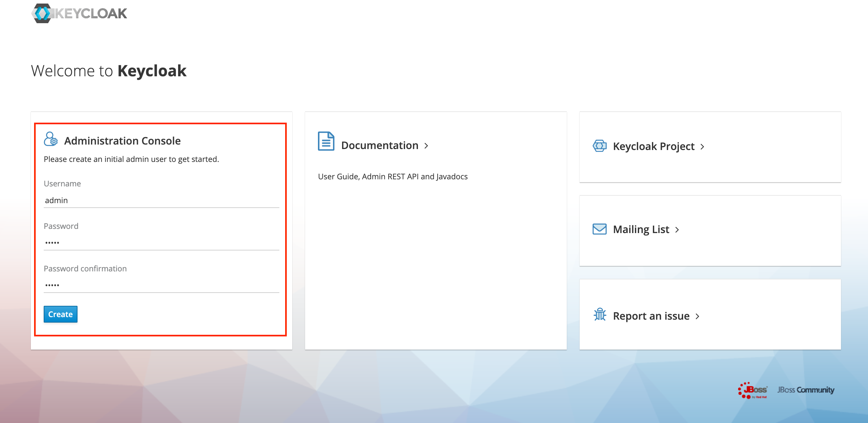Image resolution: width=868 pixels, height=423 pixels.
Task: Expand the Documentation chevron
Action: tap(427, 146)
